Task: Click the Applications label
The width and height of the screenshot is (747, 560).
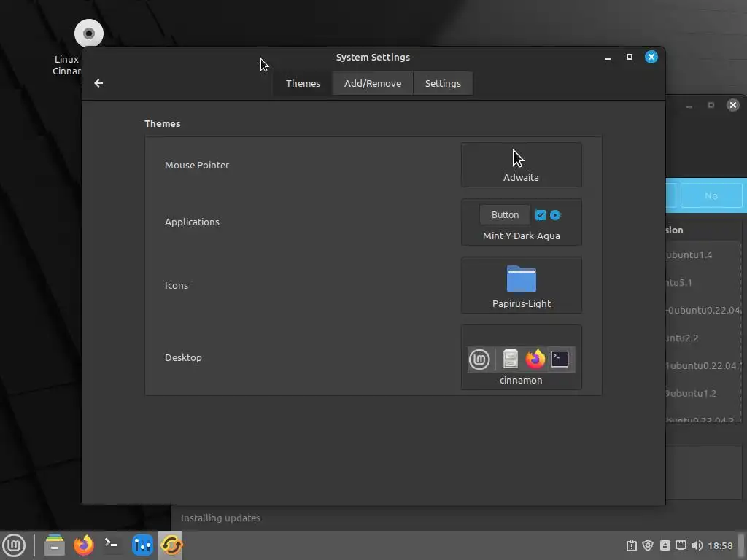Action: pos(192,222)
